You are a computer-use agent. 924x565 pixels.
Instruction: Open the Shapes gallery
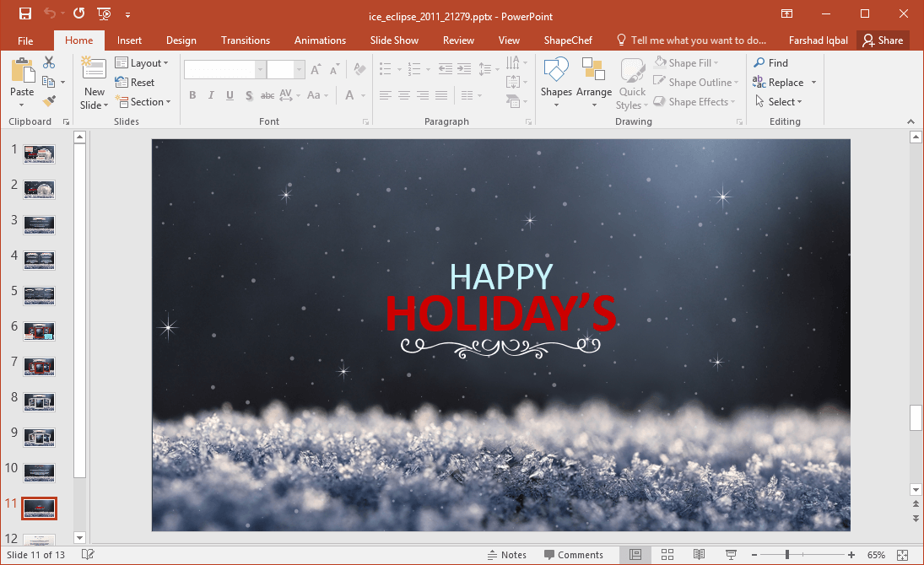[556, 83]
